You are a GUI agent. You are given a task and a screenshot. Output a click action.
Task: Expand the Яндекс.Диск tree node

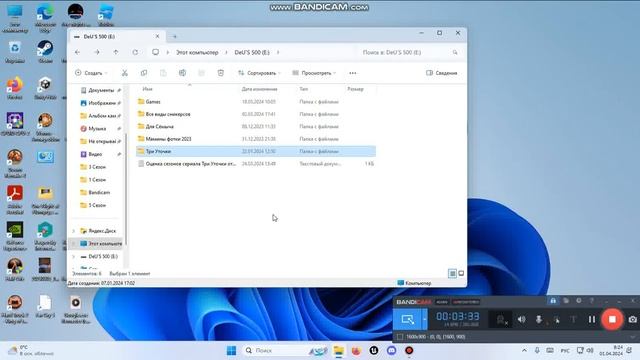tap(73, 231)
